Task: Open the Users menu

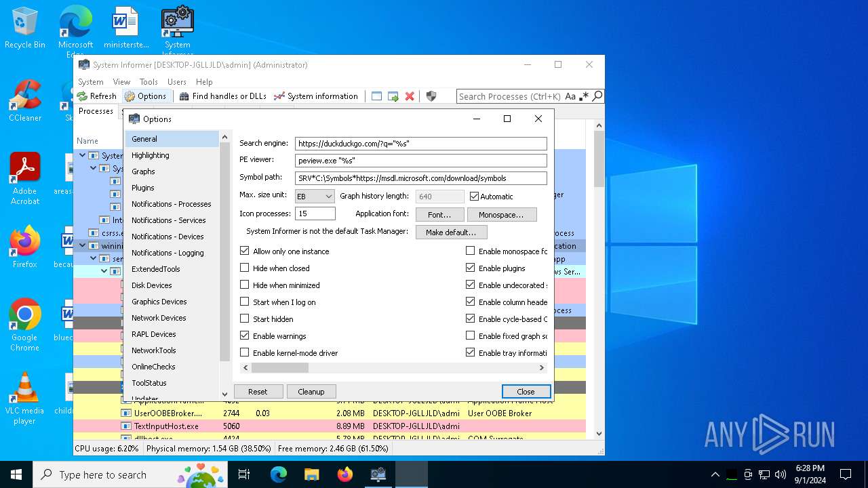Action: (x=177, y=81)
